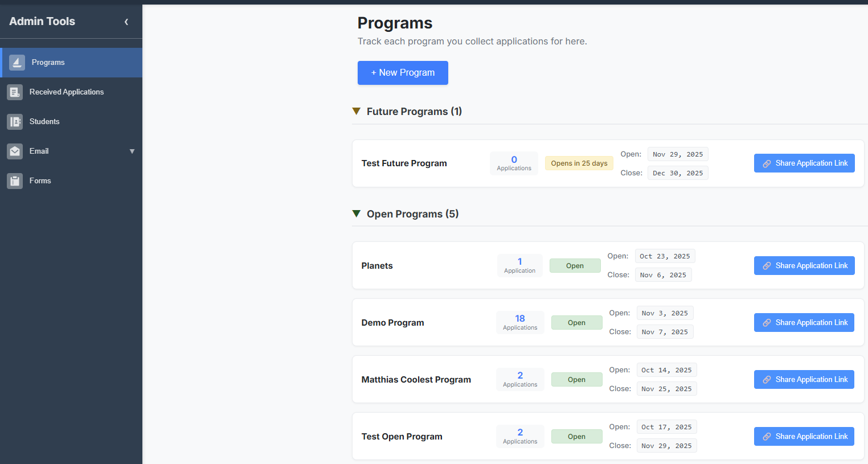
Task: Toggle the Open status badge on Planets
Action: [575, 265]
